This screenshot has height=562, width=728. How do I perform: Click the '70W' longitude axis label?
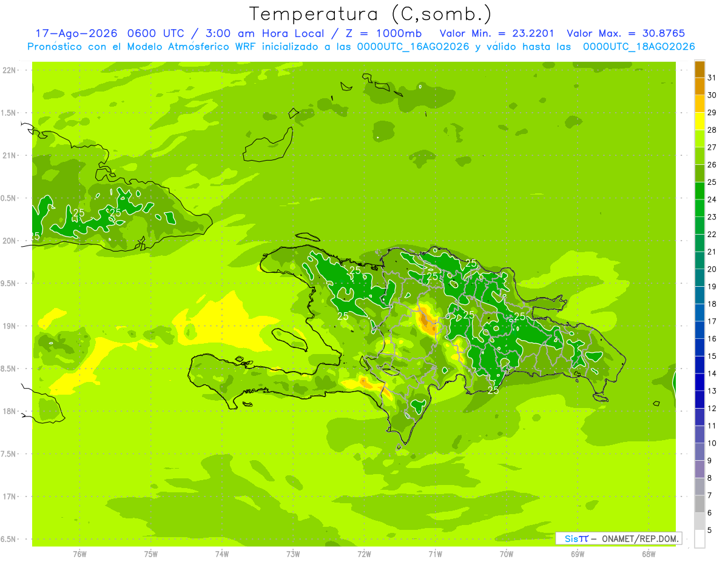click(507, 554)
